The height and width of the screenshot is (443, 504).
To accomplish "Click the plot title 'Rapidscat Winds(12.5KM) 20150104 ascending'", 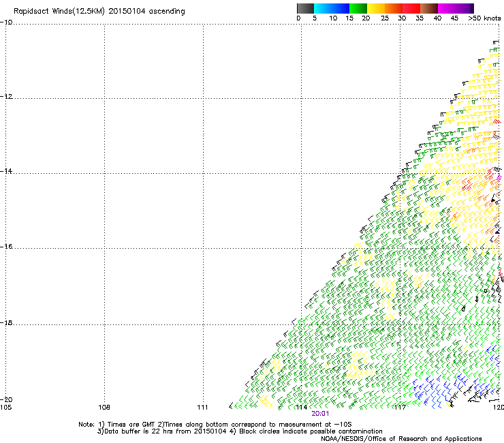I will (x=99, y=12).
